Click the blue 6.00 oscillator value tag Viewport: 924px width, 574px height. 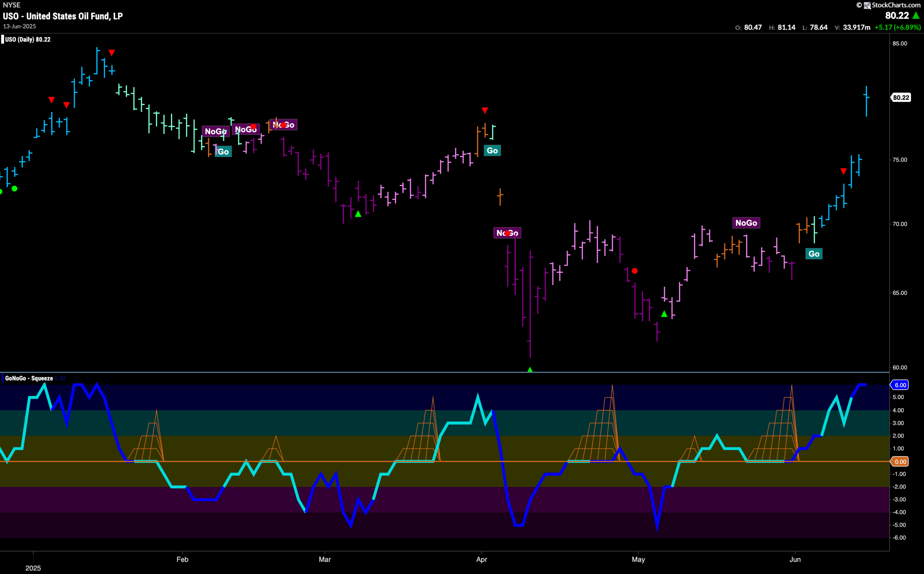pos(900,385)
